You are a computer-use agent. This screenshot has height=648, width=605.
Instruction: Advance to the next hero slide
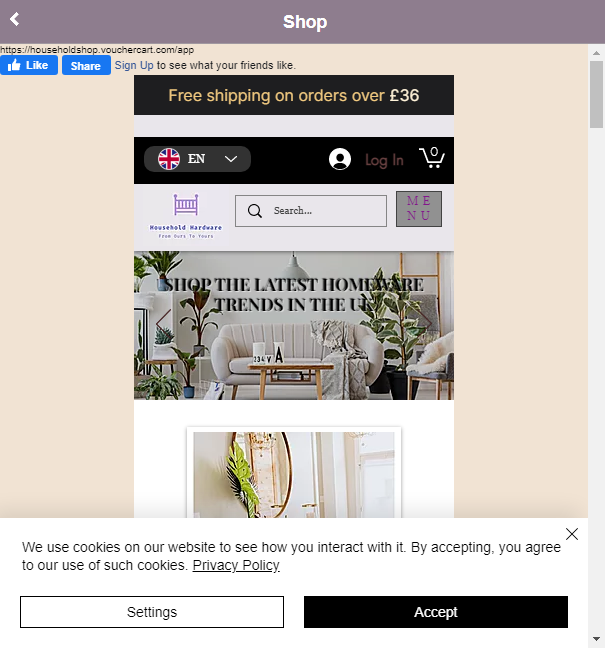click(424, 322)
